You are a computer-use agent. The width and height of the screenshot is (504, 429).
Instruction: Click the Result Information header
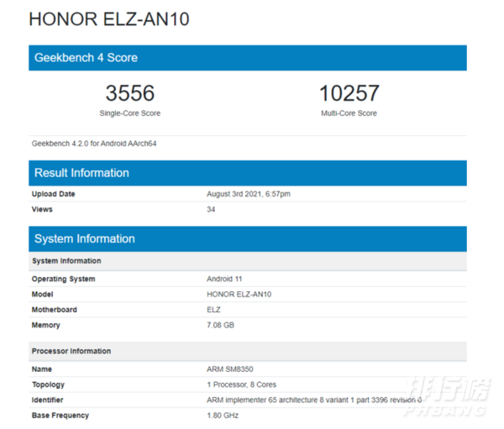click(248, 173)
